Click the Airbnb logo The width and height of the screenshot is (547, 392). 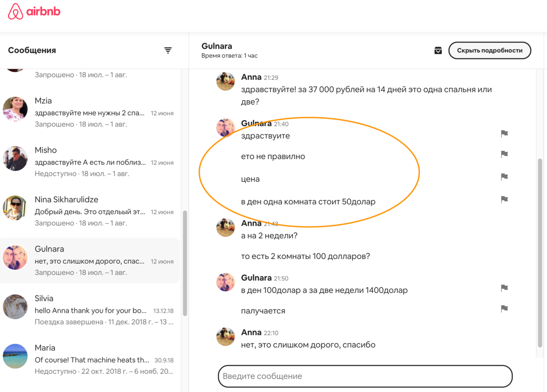click(x=34, y=12)
